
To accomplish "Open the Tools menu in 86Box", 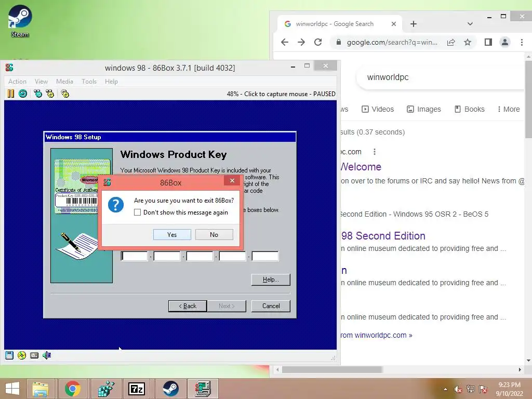I will (89, 82).
